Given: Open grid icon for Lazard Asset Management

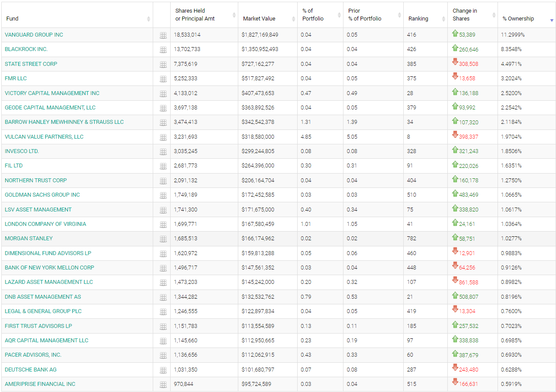Looking at the screenshot, I should [x=163, y=283].
